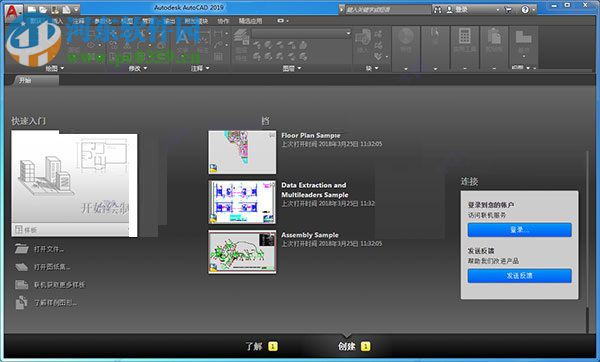Click the blue 登录... button
Image resolution: width=600 pixels, height=362 pixels.
[x=520, y=230]
